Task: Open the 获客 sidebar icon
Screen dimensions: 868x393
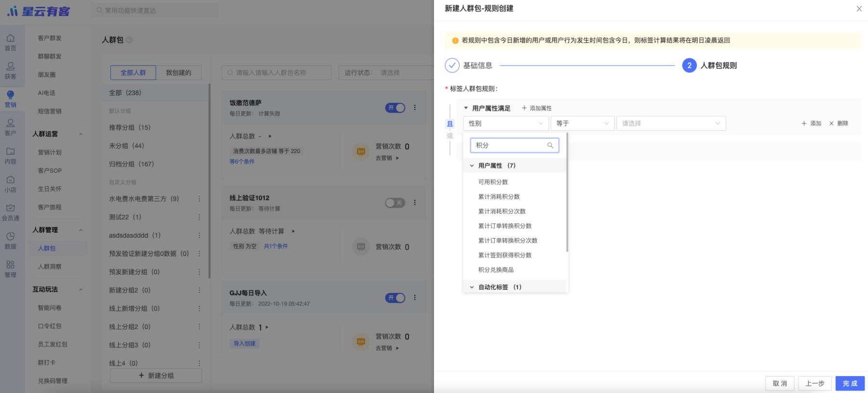Action: pyautogui.click(x=11, y=70)
